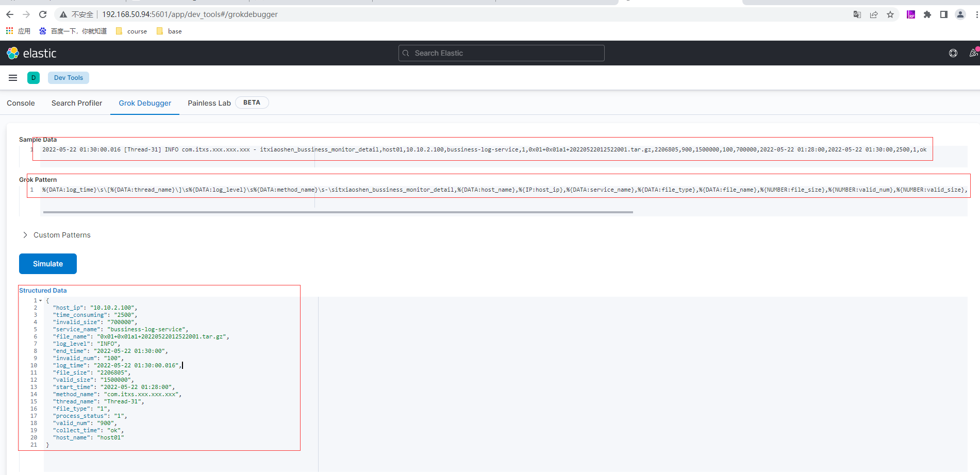Click the translate page icon
Screen dimensions: 980x475
click(857, 14)
